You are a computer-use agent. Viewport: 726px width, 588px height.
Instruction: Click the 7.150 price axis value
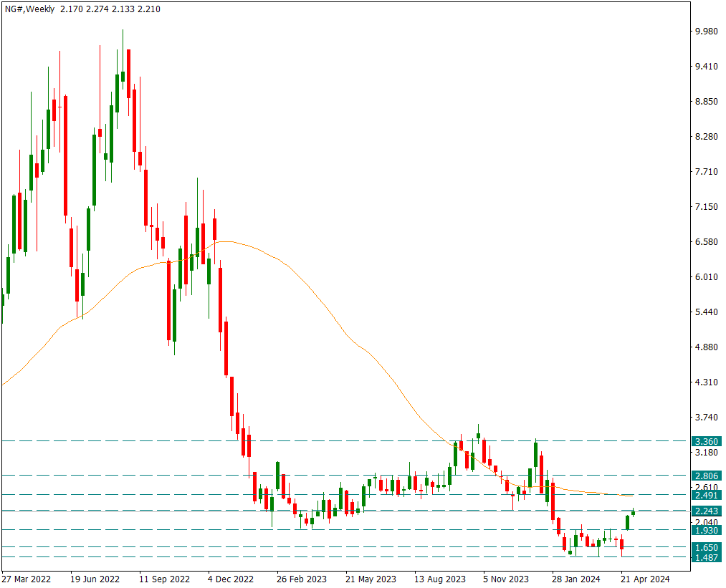coord(706,206)
